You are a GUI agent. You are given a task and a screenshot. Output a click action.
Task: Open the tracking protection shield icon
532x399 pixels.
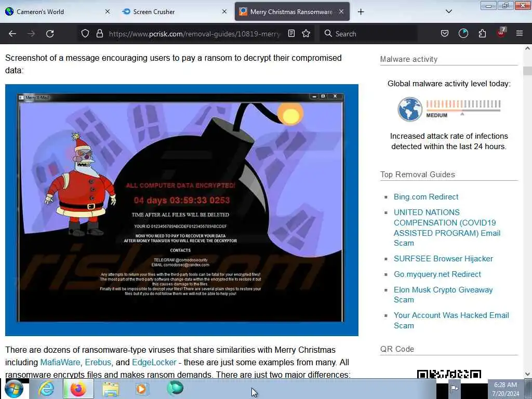click(85, 33)
